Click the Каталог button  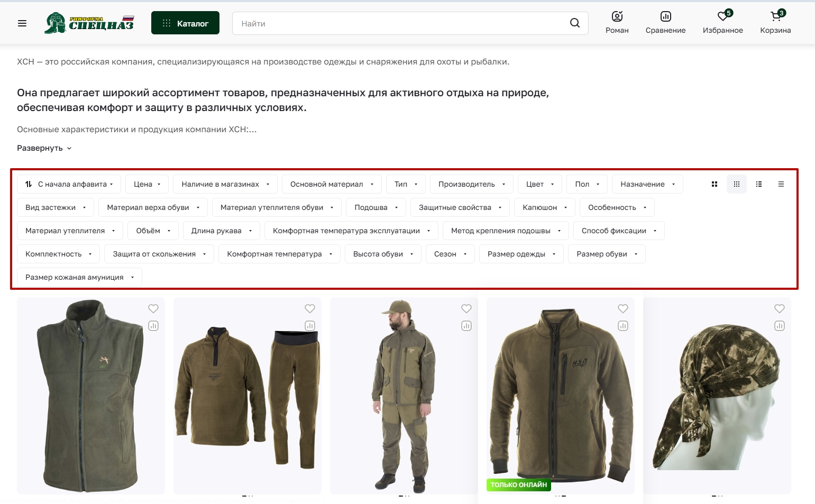pos(185,23)
